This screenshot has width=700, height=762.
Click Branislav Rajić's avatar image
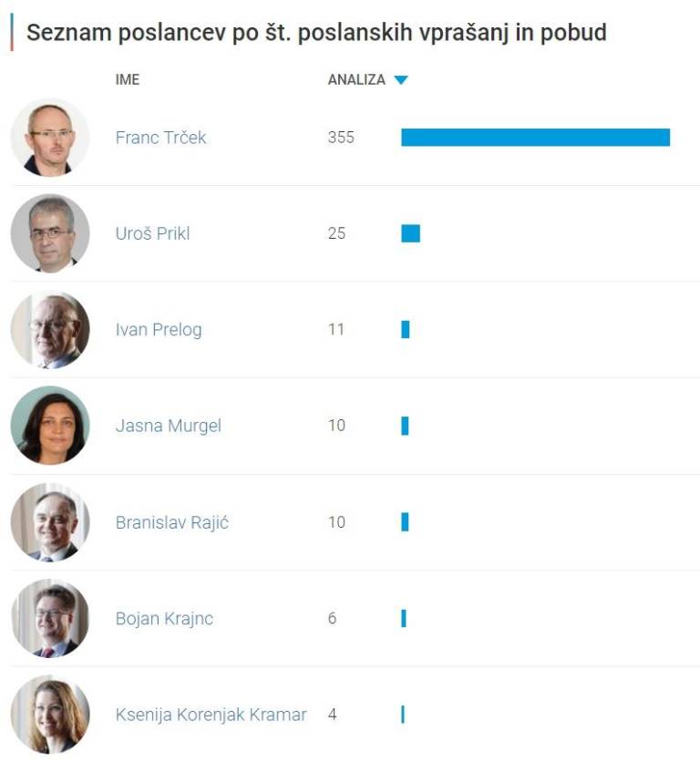coord(49,522)
